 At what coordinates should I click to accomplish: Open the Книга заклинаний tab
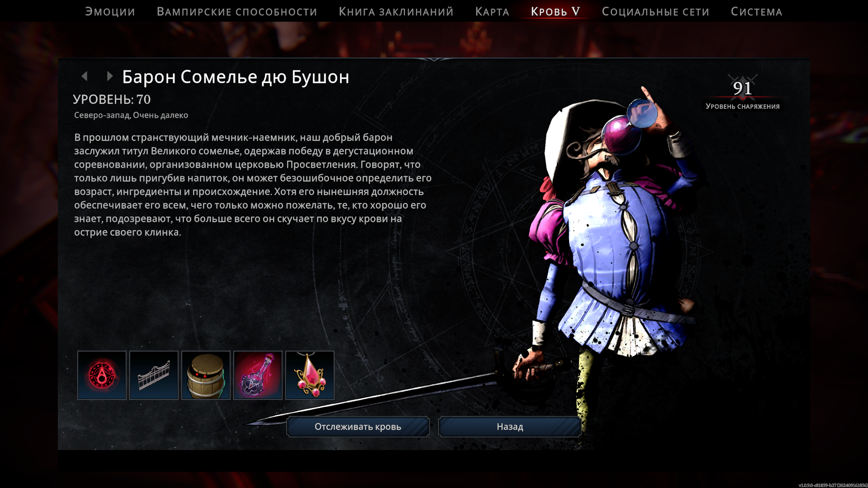click(396, 12)
